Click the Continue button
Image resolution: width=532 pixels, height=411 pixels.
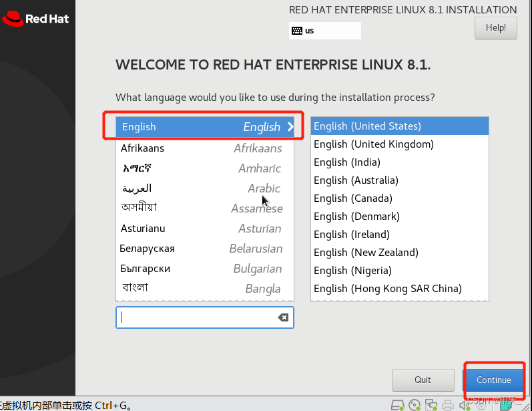494,380
